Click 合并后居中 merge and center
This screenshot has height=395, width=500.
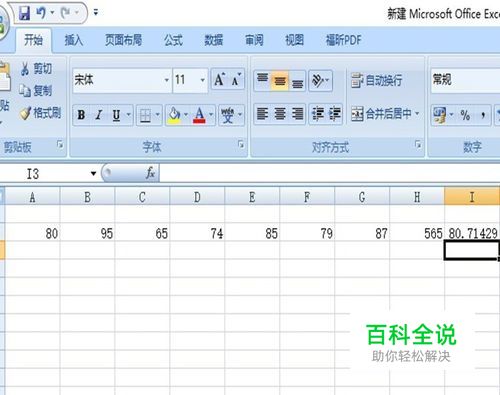381,114
